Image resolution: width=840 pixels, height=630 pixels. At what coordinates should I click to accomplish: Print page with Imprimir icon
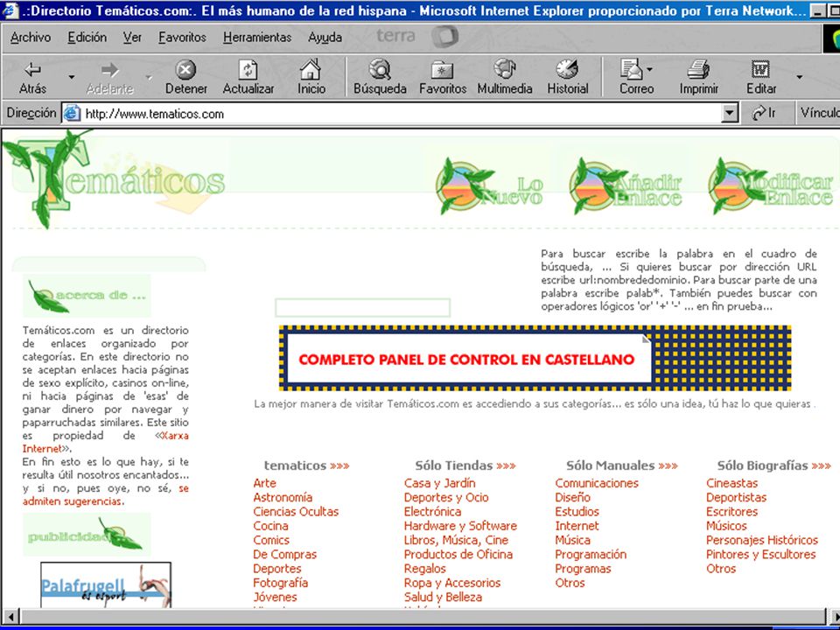[698, 69]
